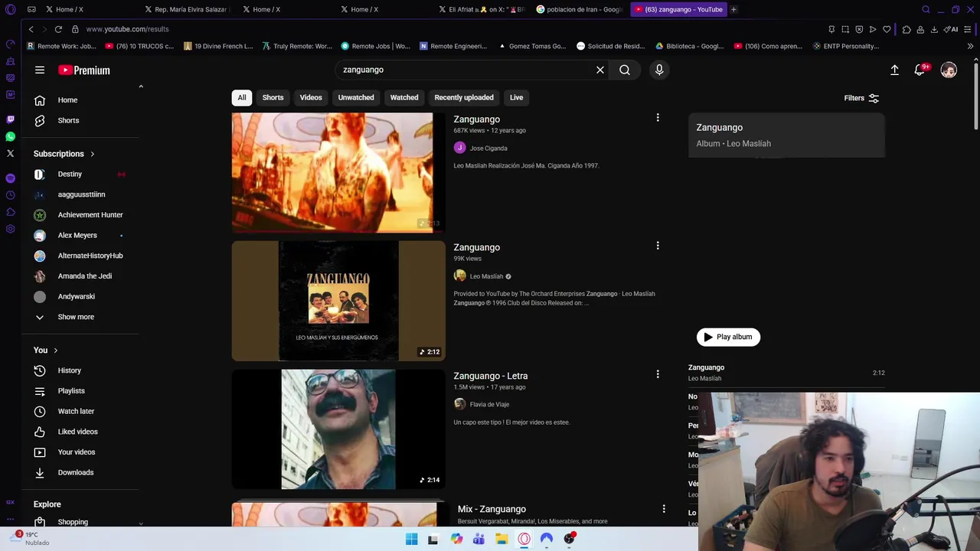Screen dimensions: 980x551
Task: Select the Unwatched filter chip
Action: tap(356, 97)
